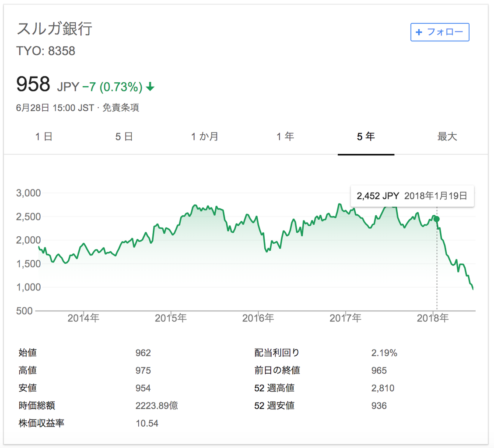
Task: Click the 1,000 y-axis label
Action: [28, 287]
